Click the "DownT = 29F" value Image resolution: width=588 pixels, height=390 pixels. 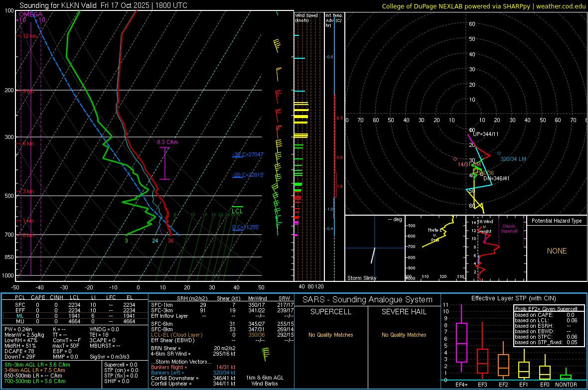19,357
